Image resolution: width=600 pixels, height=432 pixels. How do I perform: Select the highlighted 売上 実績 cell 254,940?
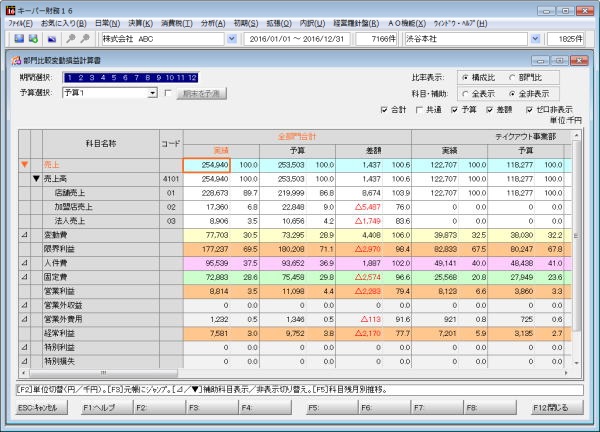(x=207, y=165)
